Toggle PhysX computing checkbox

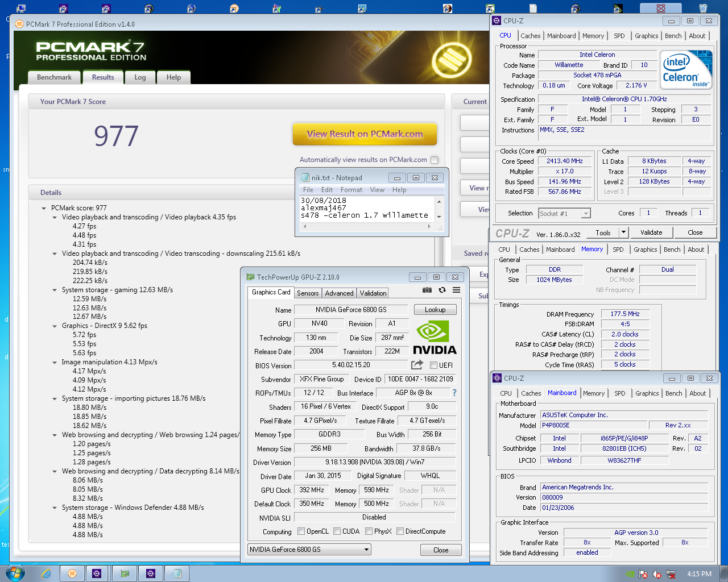[x=369, y=531]
